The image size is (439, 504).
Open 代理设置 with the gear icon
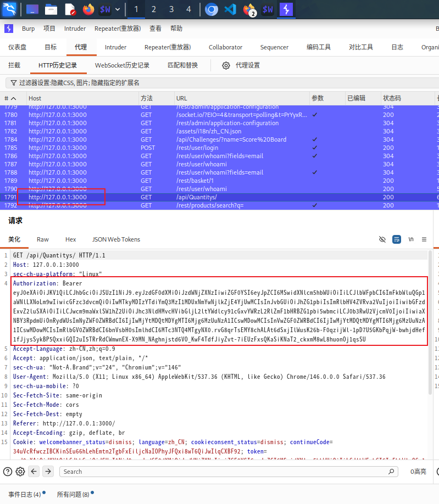(241, 65)
